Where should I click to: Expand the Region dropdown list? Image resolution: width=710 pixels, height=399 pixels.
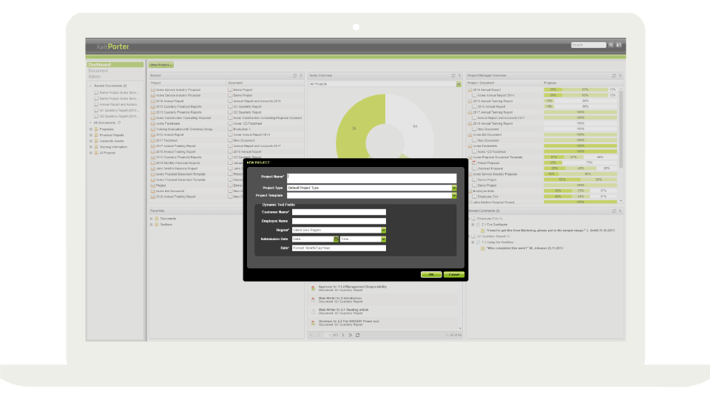tap(384, 230)
